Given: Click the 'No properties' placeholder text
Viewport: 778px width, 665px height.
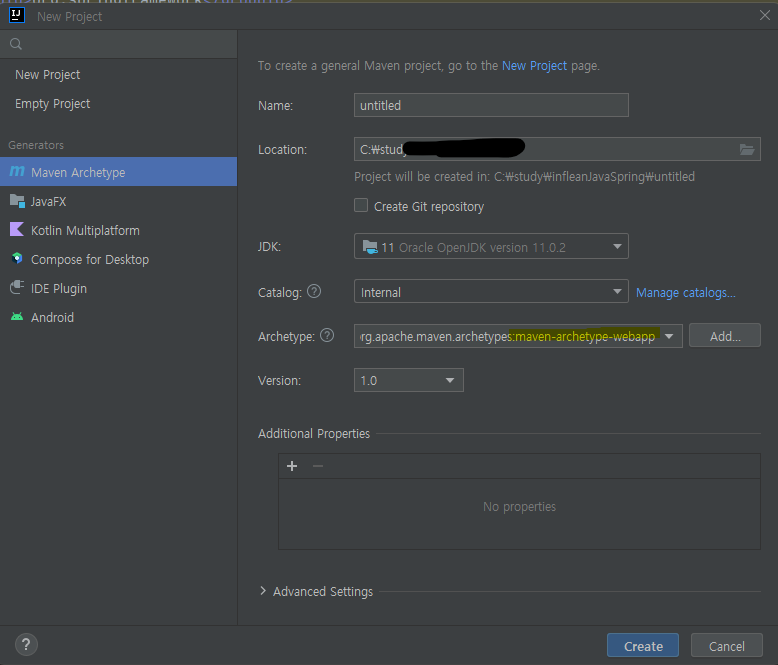Looking at the screenshot, I should (519, 506).
